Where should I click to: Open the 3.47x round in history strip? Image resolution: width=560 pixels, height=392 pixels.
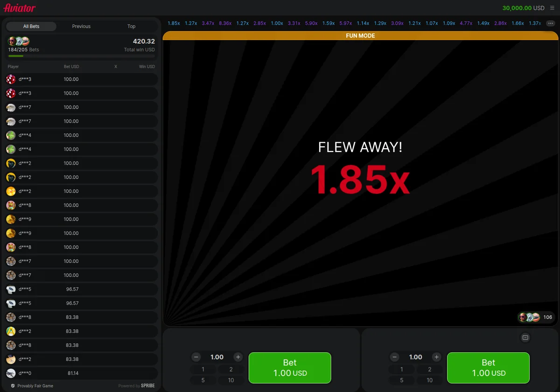pyautogui.click(x=208, y=23)
